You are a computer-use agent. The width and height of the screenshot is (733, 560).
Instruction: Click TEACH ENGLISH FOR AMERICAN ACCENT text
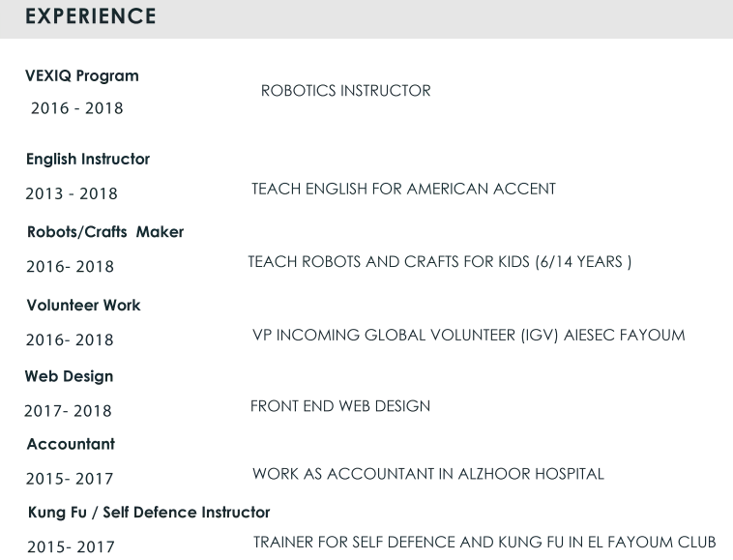pyautogui.click(x=404, y=189)
